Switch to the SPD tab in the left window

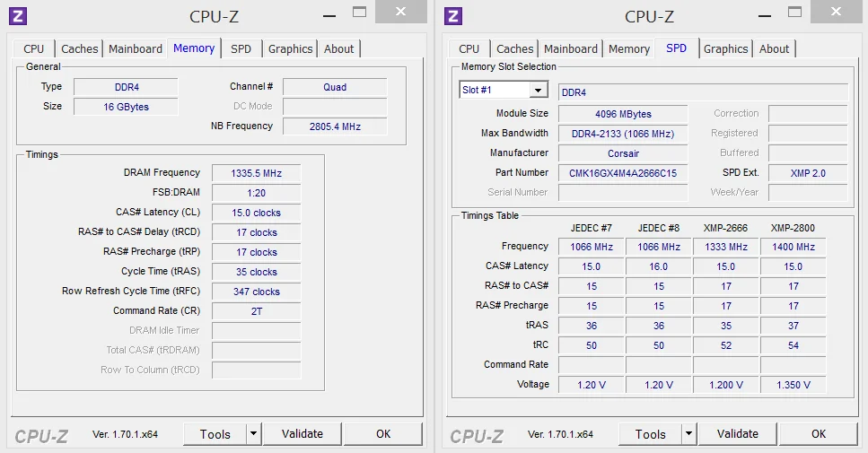tap(241, 48)
